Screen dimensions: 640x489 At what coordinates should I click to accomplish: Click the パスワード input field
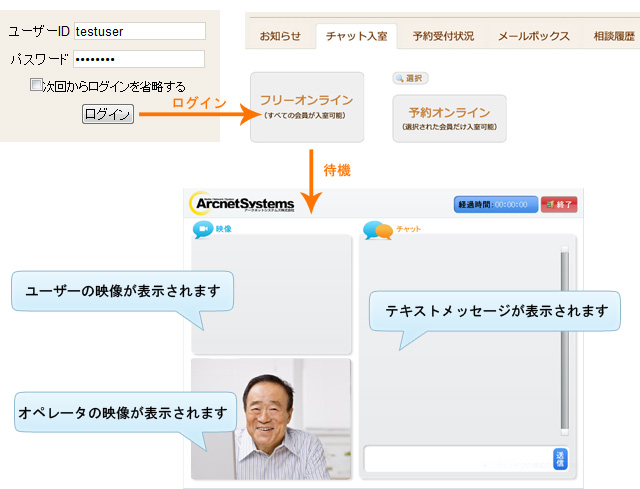tap(139, 59)
